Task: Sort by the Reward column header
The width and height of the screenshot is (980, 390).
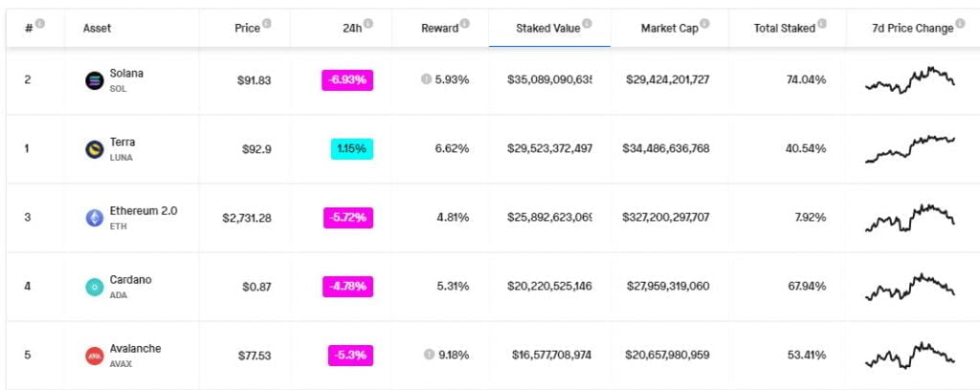Action: [439, 28]
